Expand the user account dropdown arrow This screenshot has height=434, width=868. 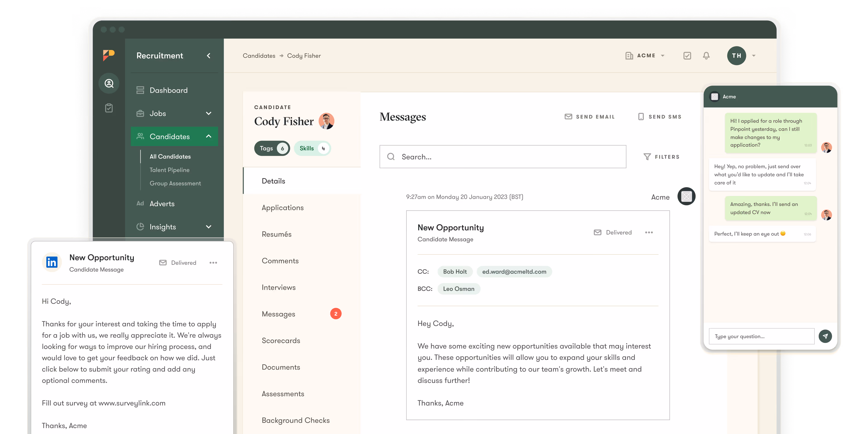(754, 56)
